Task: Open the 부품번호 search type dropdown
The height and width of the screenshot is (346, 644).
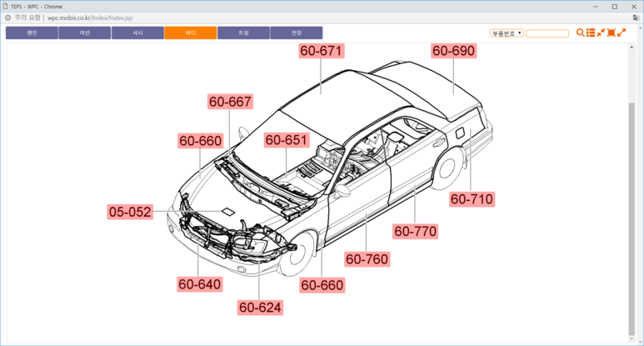Action: coord(507,33)
